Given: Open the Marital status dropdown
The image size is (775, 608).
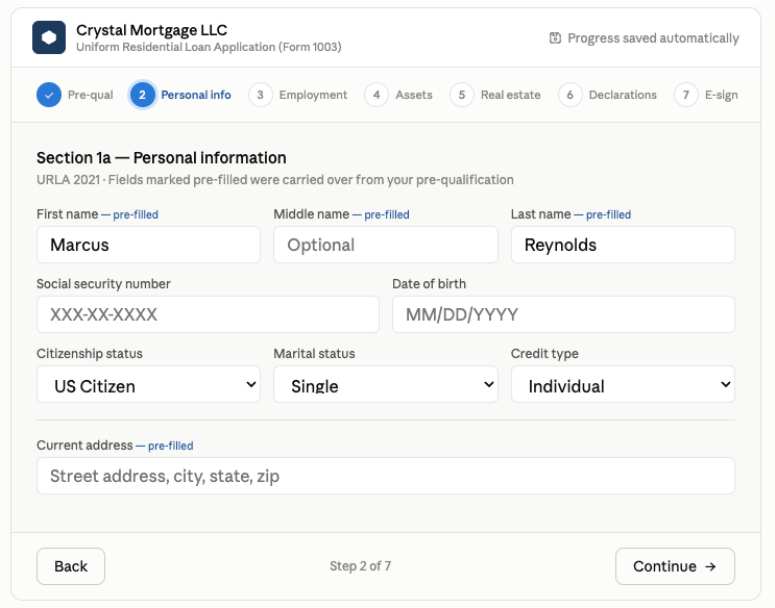Looking at the screenshot, I should click(386, 385).
